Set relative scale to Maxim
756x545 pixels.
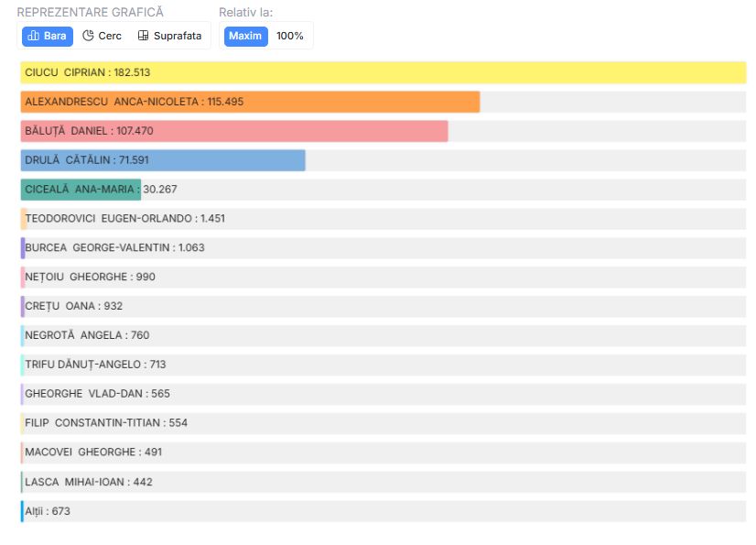pyautogui.click(x=245, y=36)
